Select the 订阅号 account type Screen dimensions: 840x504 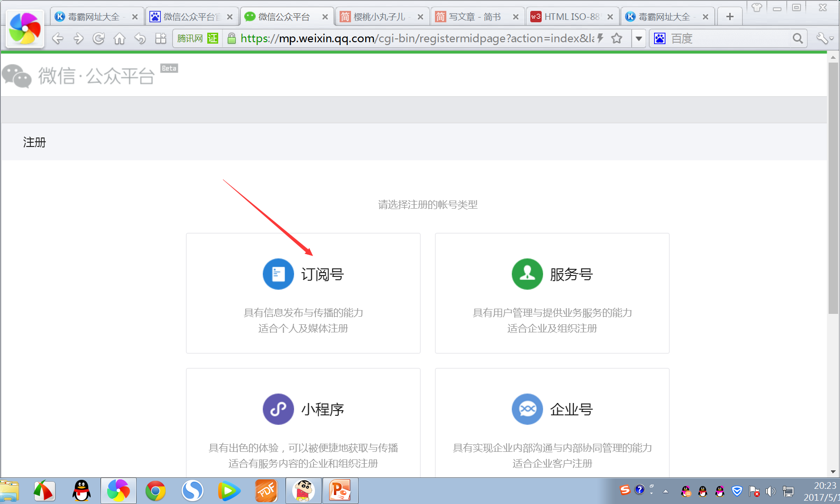(x=303, y=293)
